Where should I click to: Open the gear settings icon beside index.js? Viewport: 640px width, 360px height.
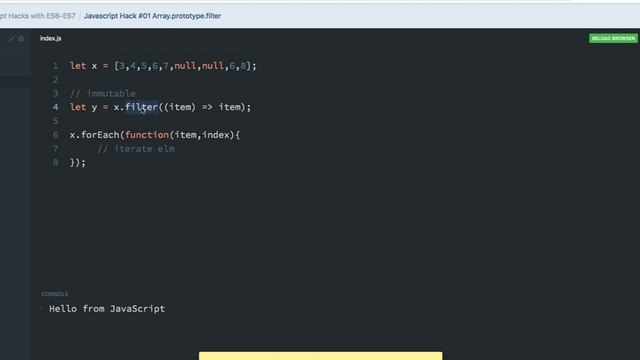coord(21,38)
